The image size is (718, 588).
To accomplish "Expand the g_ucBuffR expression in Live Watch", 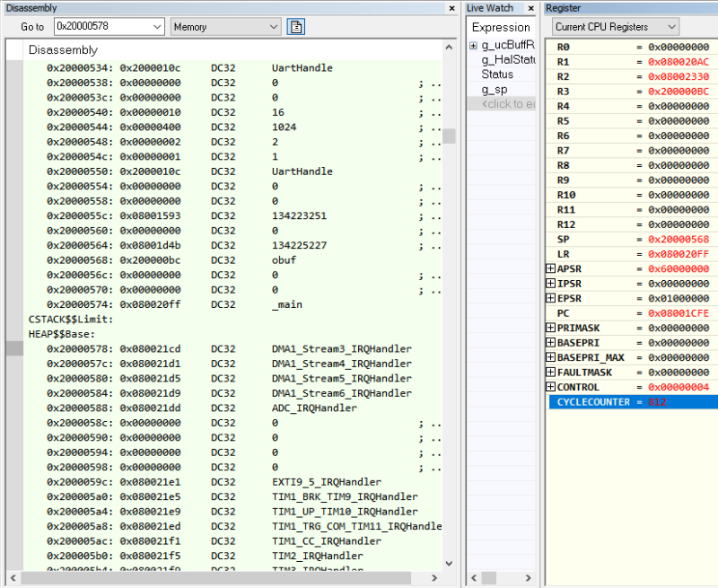I will (473, 44).
